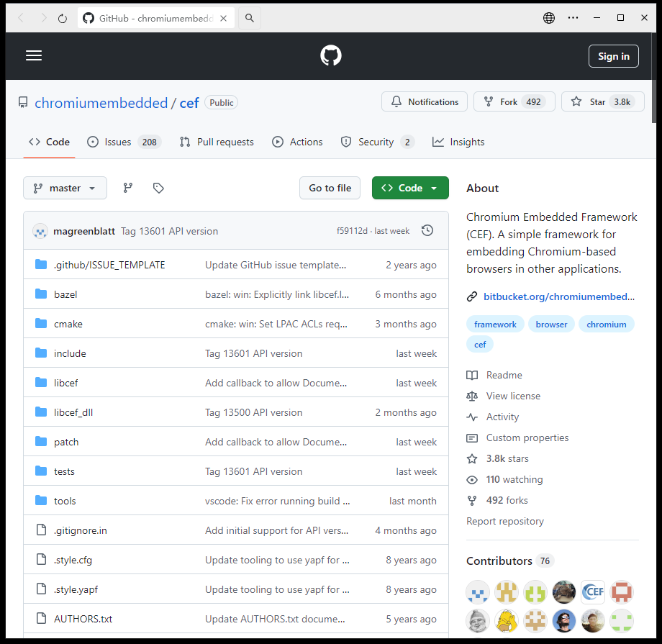View commit history clock icon
This screenshot has width=662, height=644.
click(x=427, y=231)
